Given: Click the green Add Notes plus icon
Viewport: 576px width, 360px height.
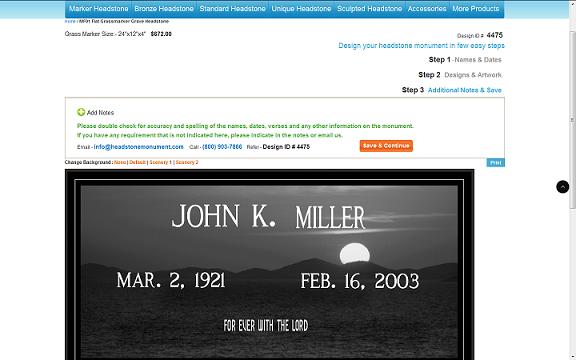Looking at the screenshot, I should pos(81,112).
